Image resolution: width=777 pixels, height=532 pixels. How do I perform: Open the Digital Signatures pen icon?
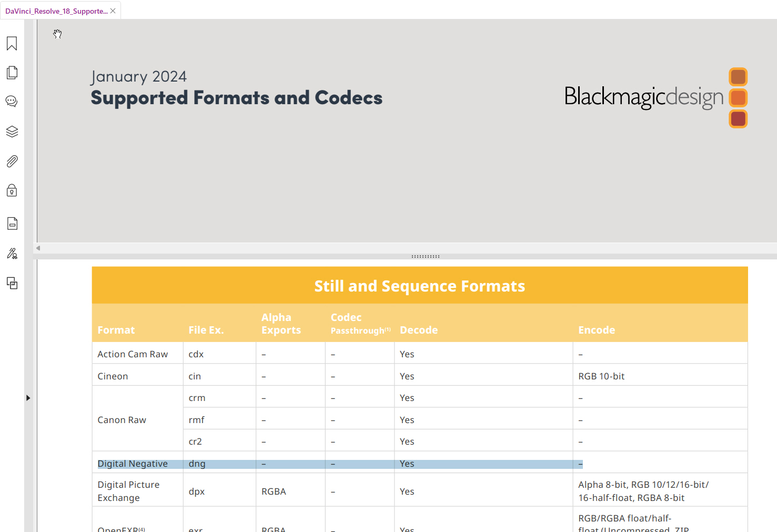point(12,254)
